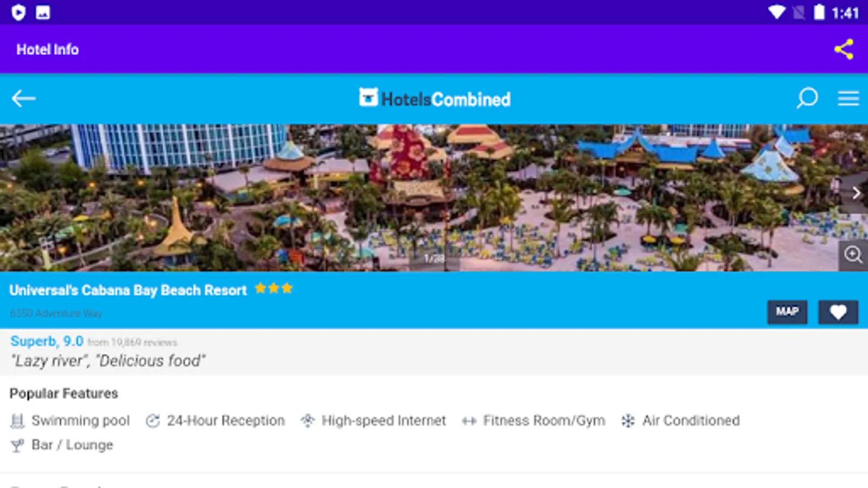Open the hotel location with MAP button
868x488 pixels.
click(x=787, y=312)
